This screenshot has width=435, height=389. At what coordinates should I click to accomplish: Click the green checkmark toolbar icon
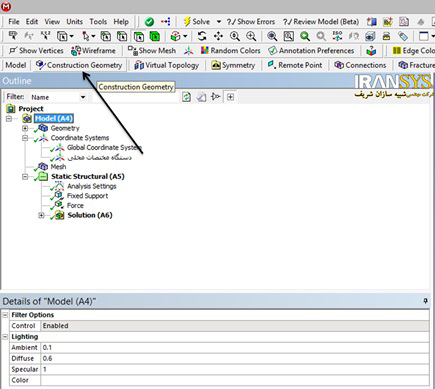click(149, 22)
